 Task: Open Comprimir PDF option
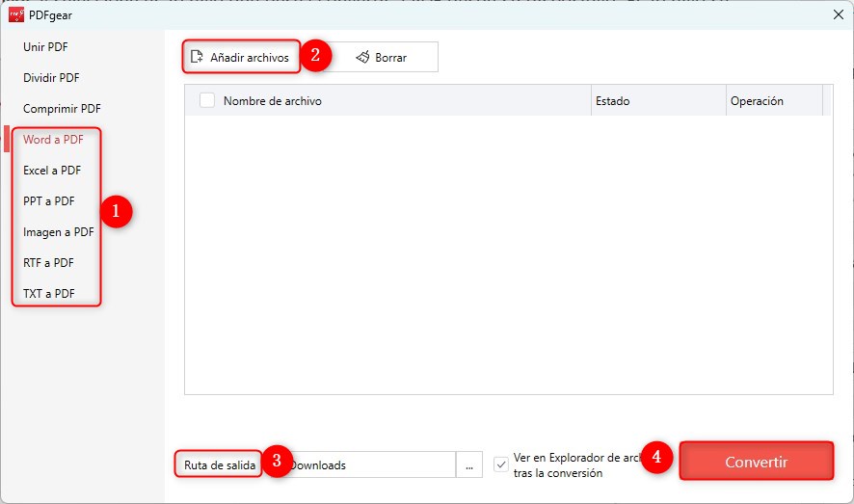[x=62, y=109]
